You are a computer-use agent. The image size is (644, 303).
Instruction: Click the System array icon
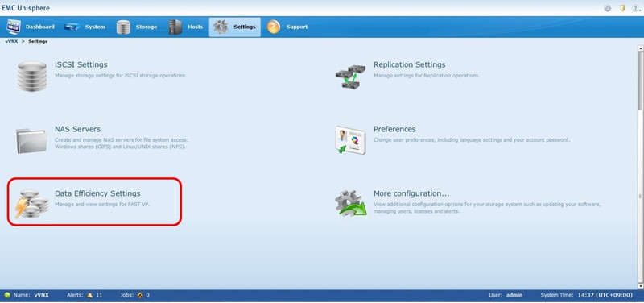point(72,27)
